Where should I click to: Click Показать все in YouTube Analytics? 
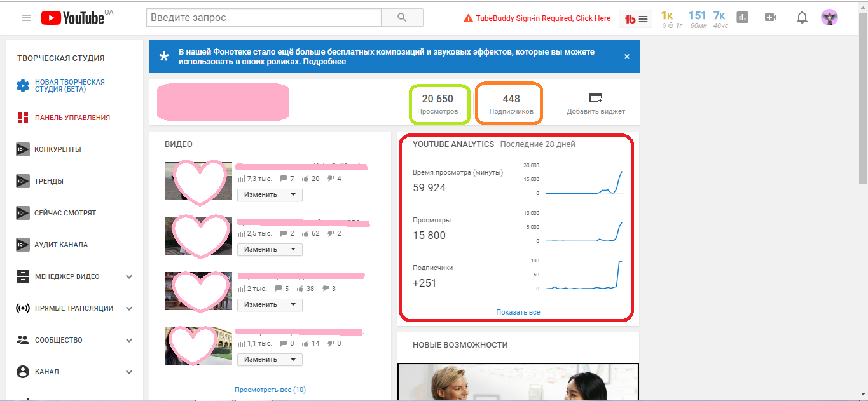(518, 312)
